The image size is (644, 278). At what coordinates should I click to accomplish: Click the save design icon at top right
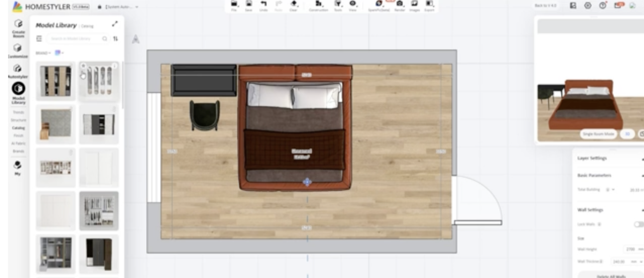click(x=573, y=5)
